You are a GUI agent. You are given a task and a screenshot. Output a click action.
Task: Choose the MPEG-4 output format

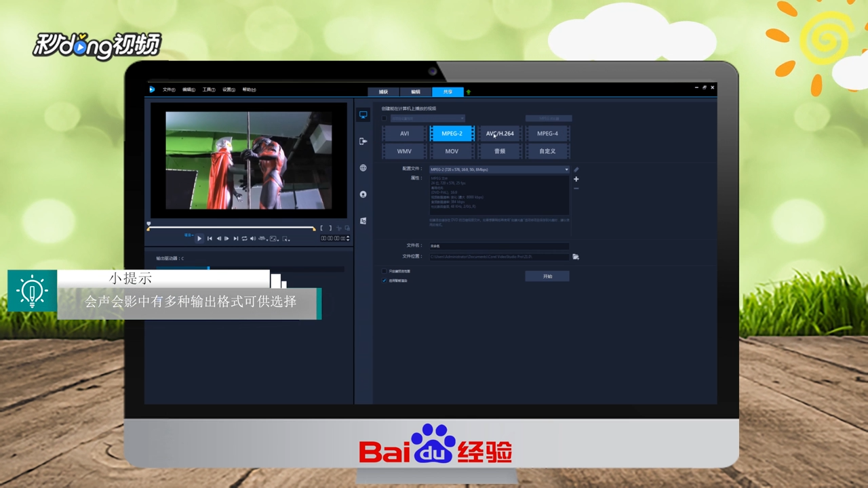coord(547,134)
